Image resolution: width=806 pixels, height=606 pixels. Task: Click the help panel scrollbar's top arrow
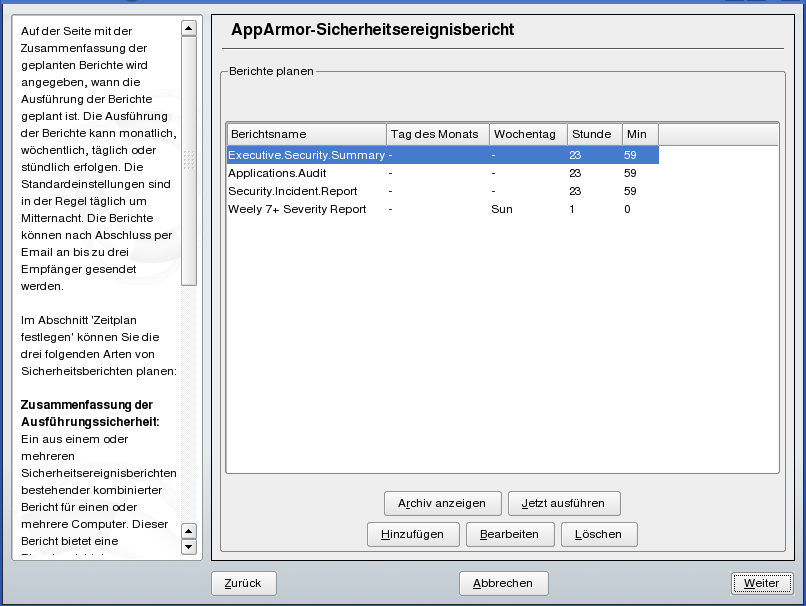tap(189, 28)
